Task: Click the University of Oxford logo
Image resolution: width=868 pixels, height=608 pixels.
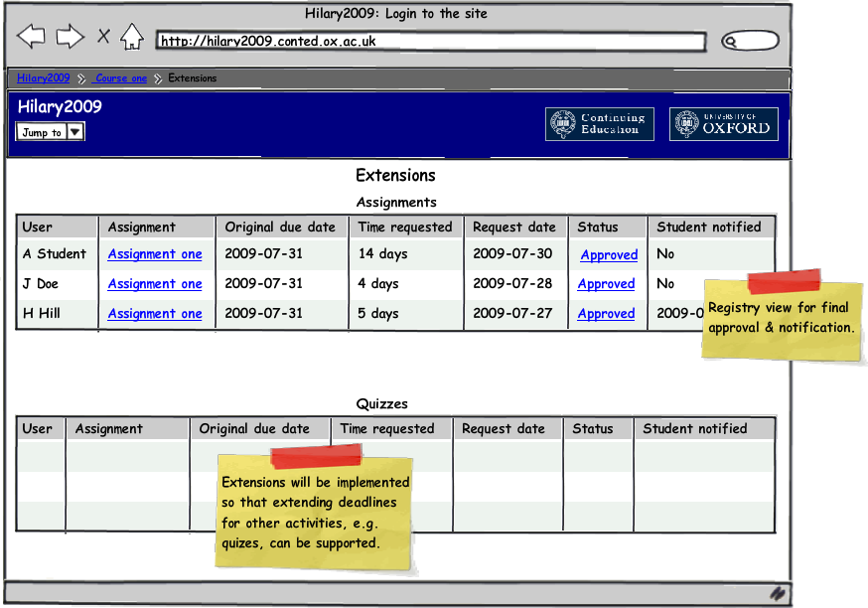Action: (724, 124)
